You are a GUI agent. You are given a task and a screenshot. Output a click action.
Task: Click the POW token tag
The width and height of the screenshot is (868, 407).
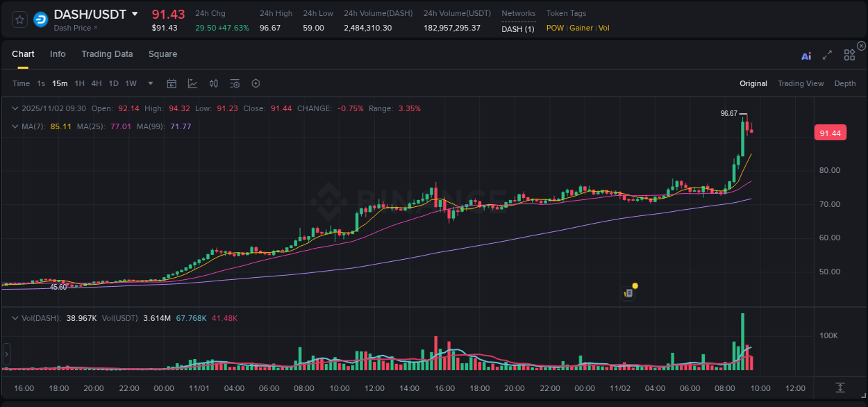click(x=555, y=28)
